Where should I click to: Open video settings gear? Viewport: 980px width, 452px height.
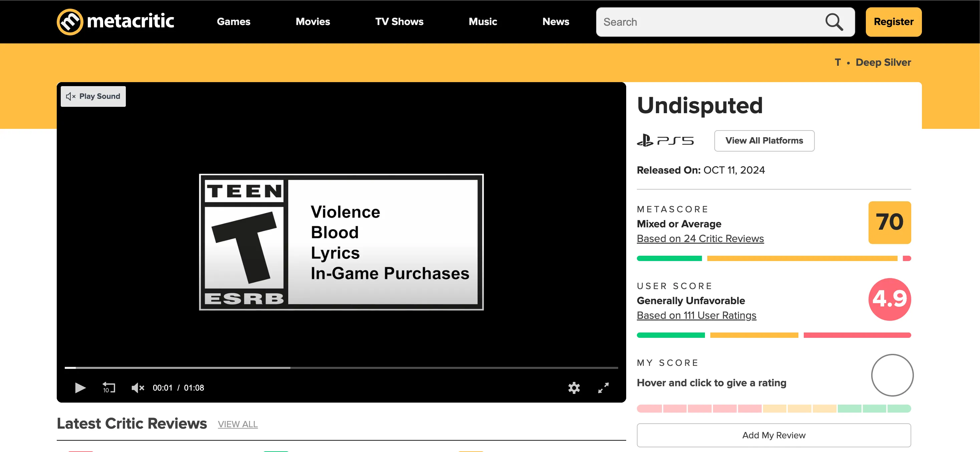574,388
